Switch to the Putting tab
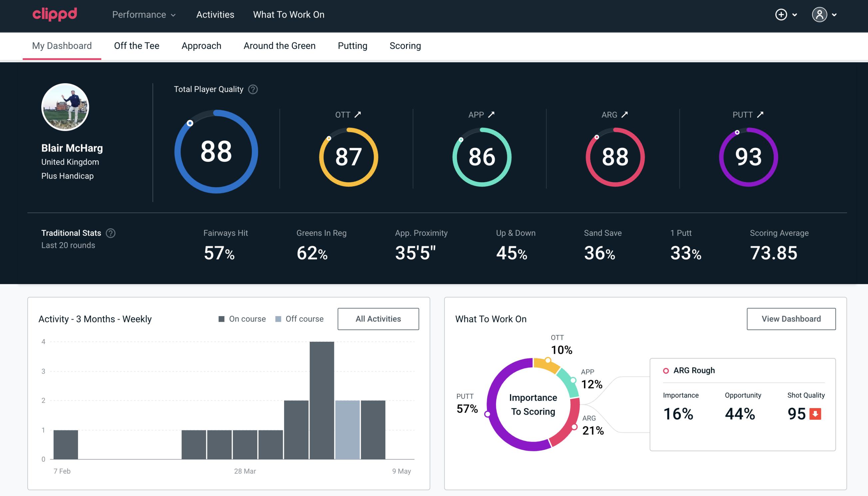The image size is (868, 496). point(352,45)
